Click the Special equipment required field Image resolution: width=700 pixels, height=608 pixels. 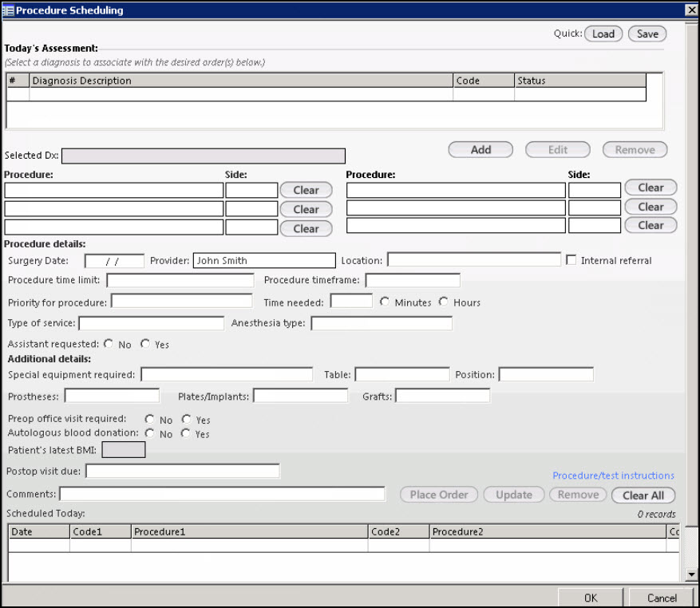click(227, 374)
